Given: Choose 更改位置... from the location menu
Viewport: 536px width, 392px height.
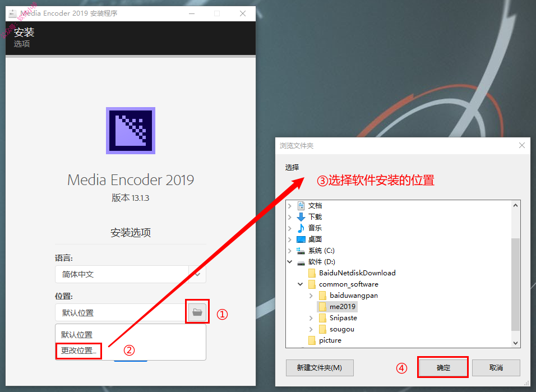Looking at the screenshot, I should pos(78,351).
